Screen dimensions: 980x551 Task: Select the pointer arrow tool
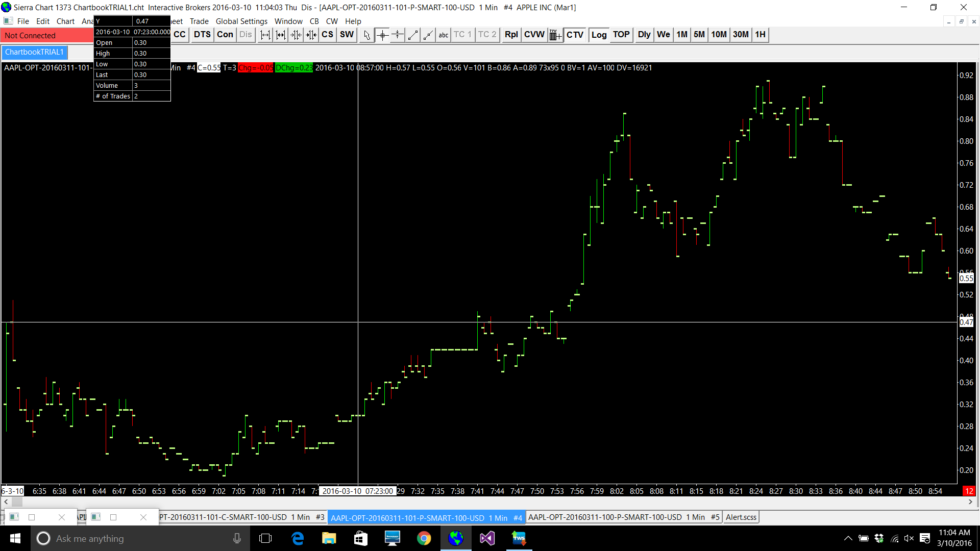tap(367, 35)
